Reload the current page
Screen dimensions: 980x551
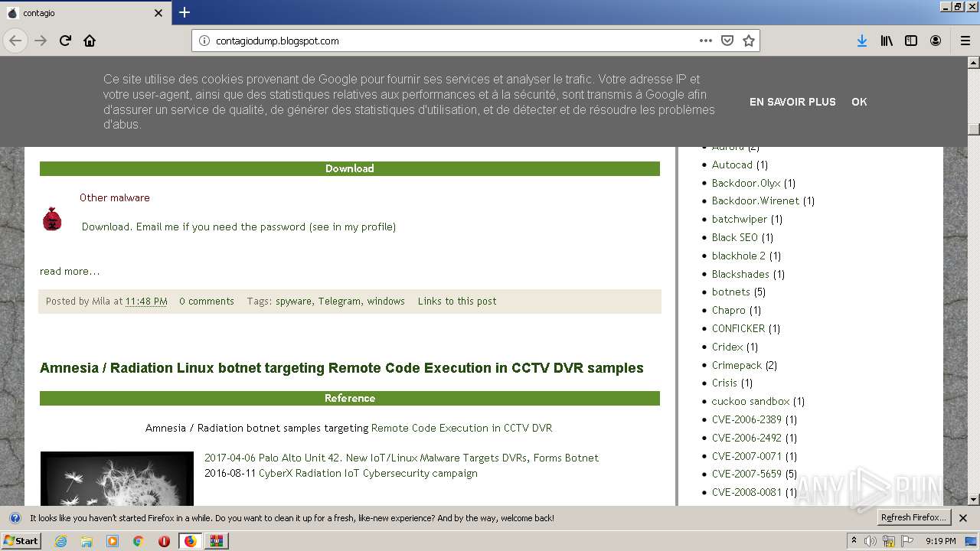(65, 41)
